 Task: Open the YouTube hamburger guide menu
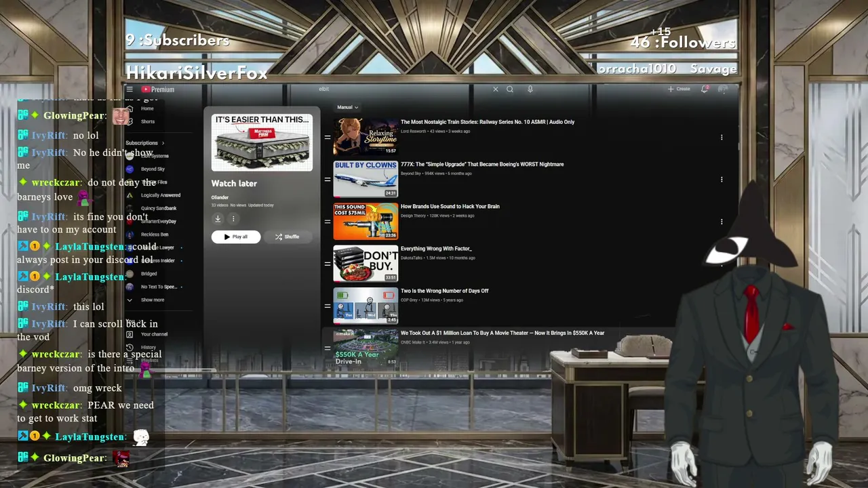click(130, 89)
